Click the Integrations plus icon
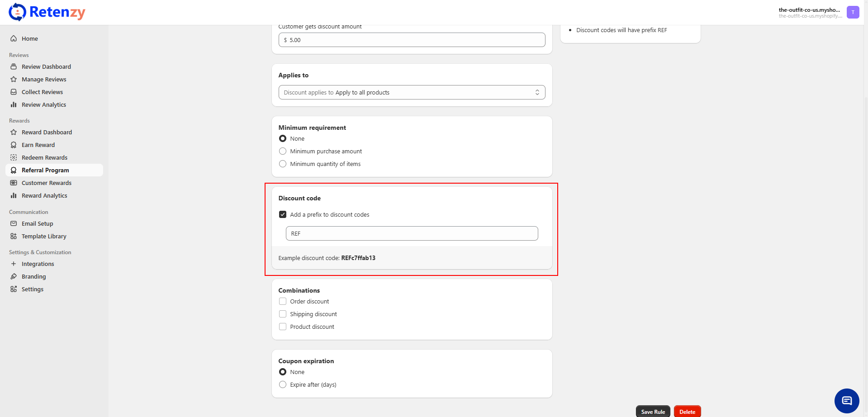Screen dimensions: 868x417 pos(14,264)
